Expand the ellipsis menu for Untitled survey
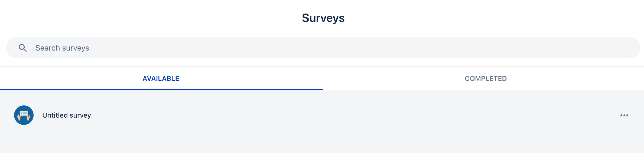The image size is (644, 153). tap(624, 115)
